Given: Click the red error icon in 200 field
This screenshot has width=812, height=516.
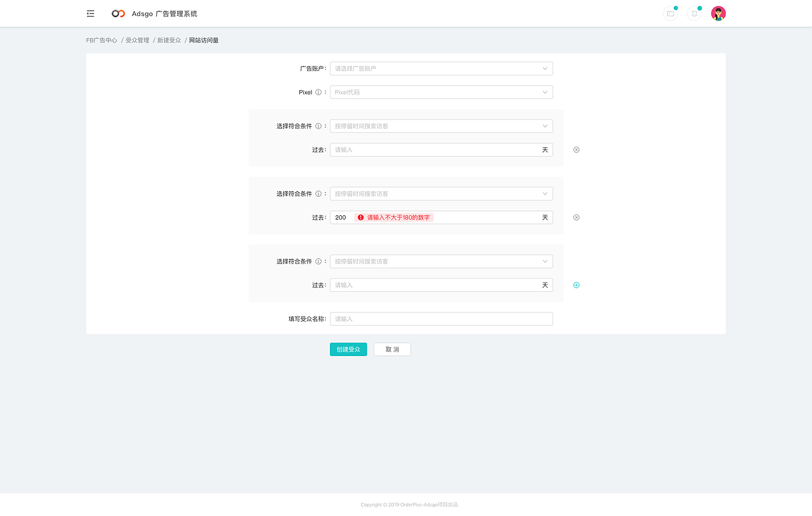Looking at the screenshot, I should [360, 217].
